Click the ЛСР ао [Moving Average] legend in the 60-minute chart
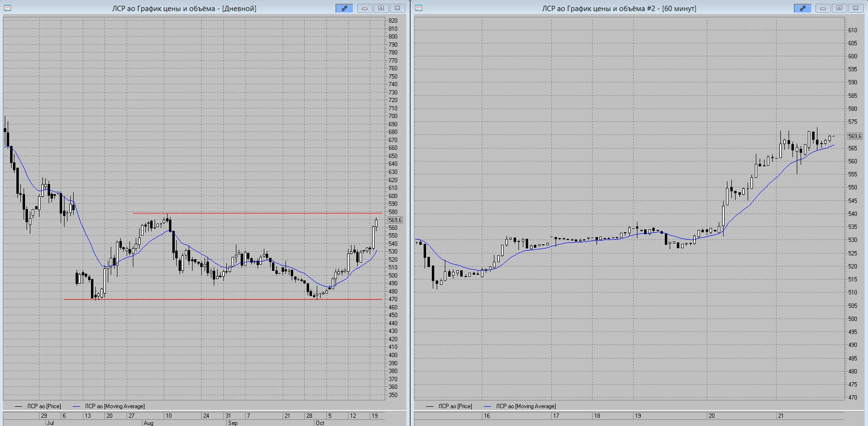Screen dimensions: 868x426 tap(520, 406)
